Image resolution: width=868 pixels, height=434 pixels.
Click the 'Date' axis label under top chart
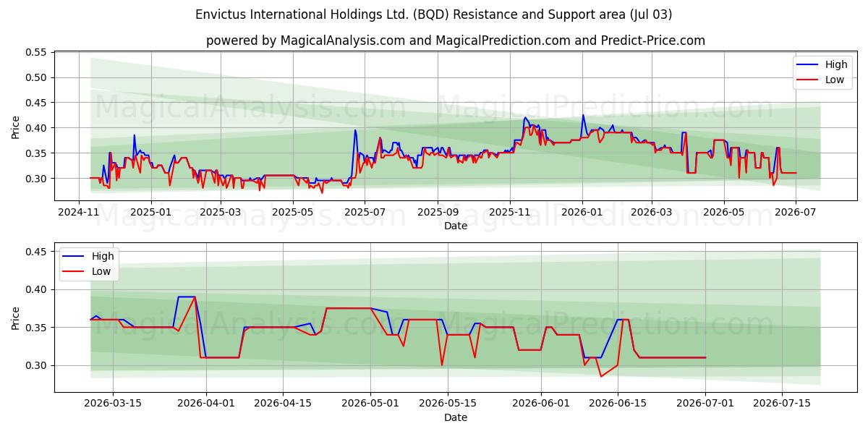pyautogui.click(x=456, y=226)
